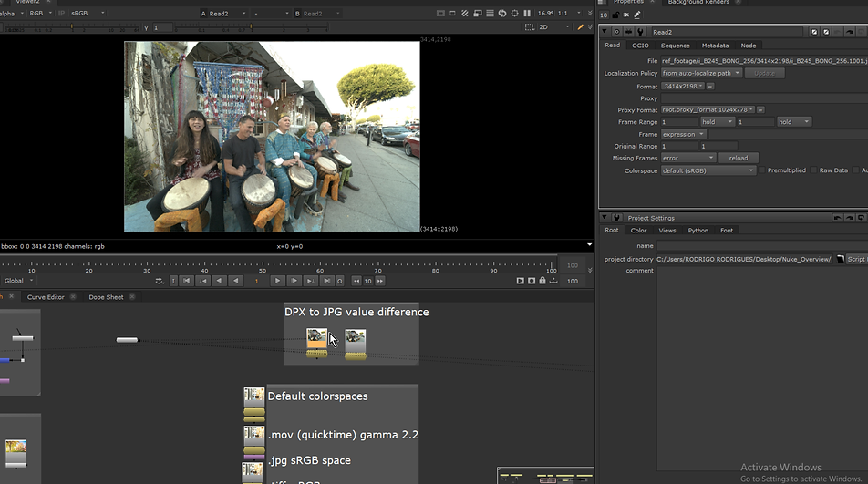Select the first Read node thumbnail in DPX to JPG backdrop
Viewport: 868px width, 484px height.
pos(316,338)
